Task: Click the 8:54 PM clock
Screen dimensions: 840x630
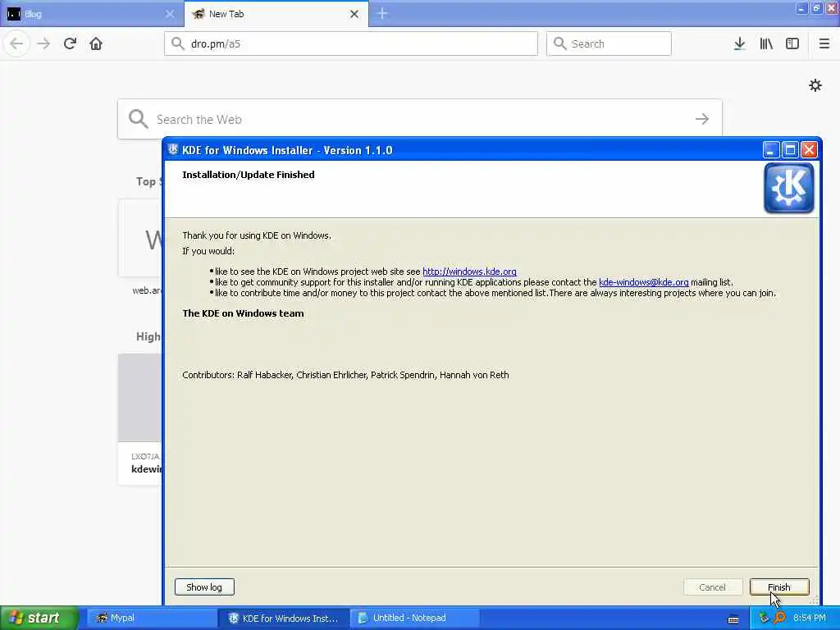Action: 810,618
